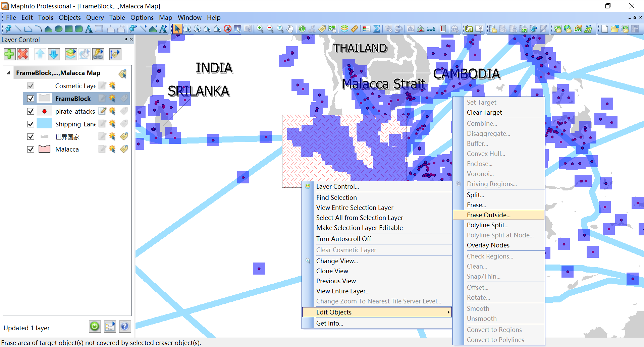
Task: Click the FrameBlock layer style swatch
Action: pyautogui.click(x=44, y=98)
